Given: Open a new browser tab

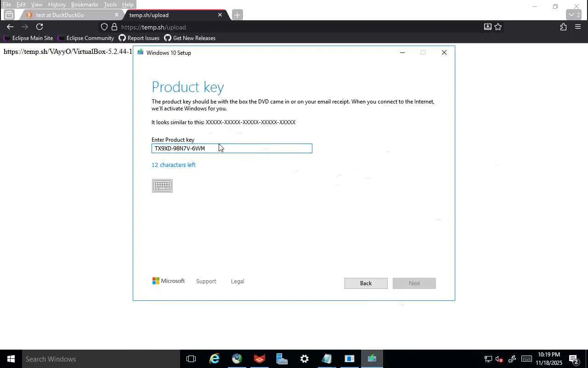Looking at the screenshot, I should tap(237, 15).
